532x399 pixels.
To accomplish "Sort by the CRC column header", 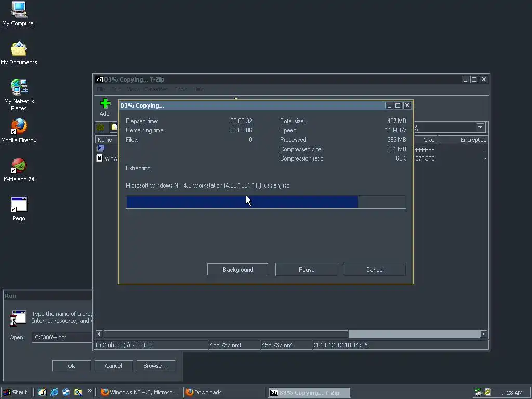I will click(426, 140).
